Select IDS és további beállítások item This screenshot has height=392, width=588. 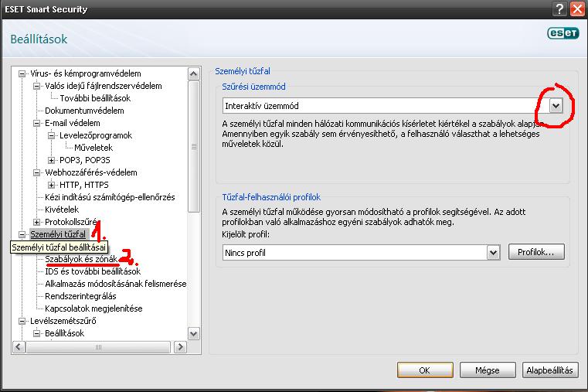click(x=93, y=271)
